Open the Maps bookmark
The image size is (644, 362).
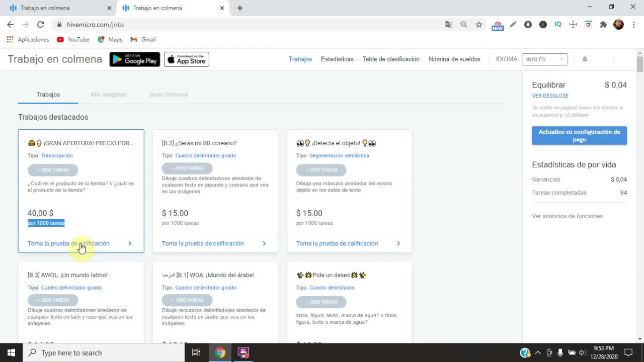(x=110, y=39)
